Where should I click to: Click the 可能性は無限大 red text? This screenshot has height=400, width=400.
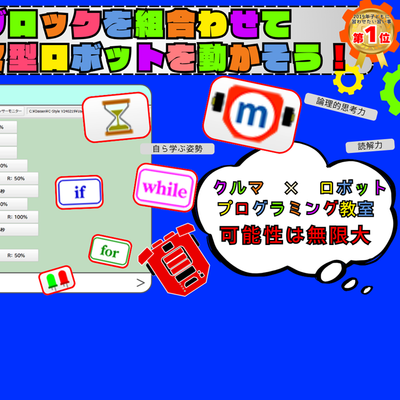click(x=295, y=236)
